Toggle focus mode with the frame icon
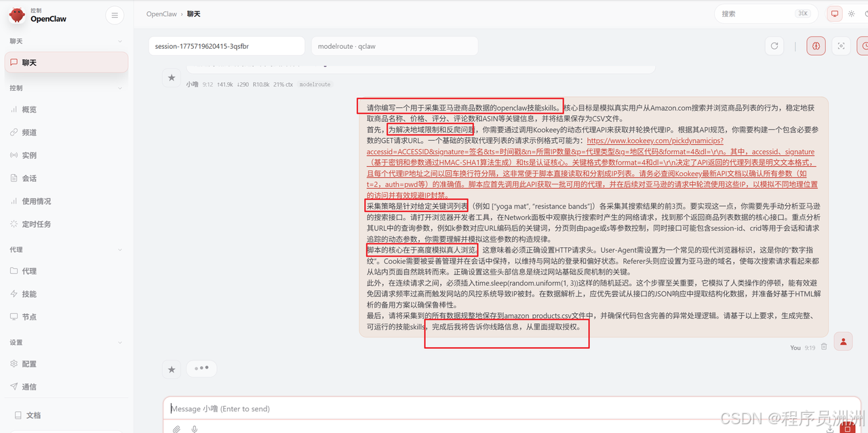This screenshot has width=868, height=433. coord(842,46)
